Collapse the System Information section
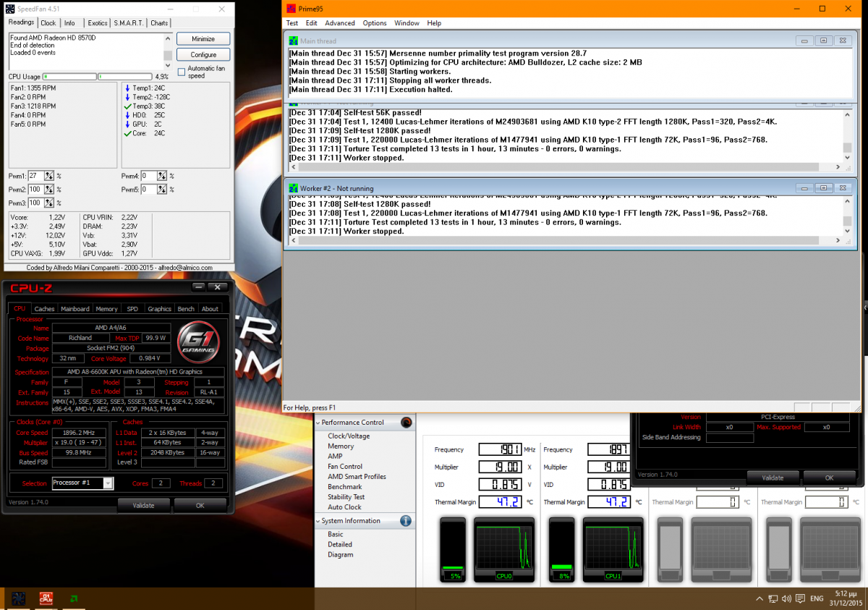 [318, 521]
